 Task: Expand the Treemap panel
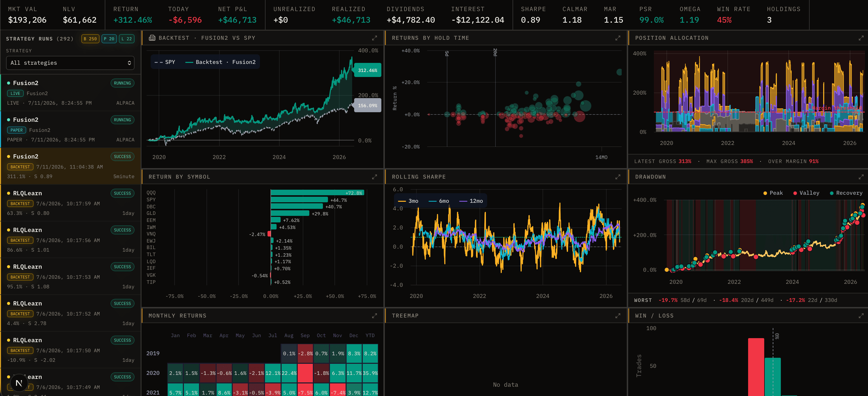pyautogui.click(x=618, y=316)
